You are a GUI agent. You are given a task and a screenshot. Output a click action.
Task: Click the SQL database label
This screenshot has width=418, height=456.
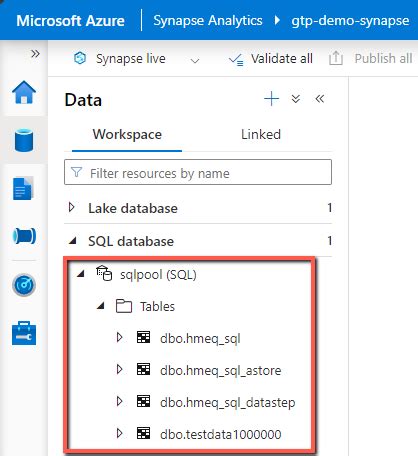[x=131, y=241]
